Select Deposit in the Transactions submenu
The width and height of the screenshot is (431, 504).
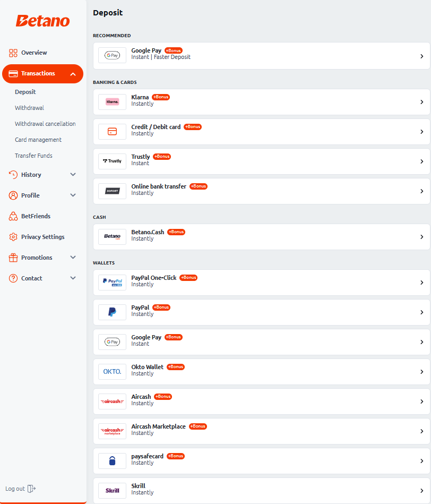click(x=25, y=92)
